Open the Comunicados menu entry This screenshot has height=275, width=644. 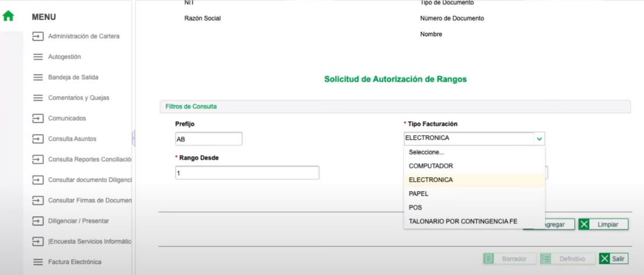click(x=67, y=118)
